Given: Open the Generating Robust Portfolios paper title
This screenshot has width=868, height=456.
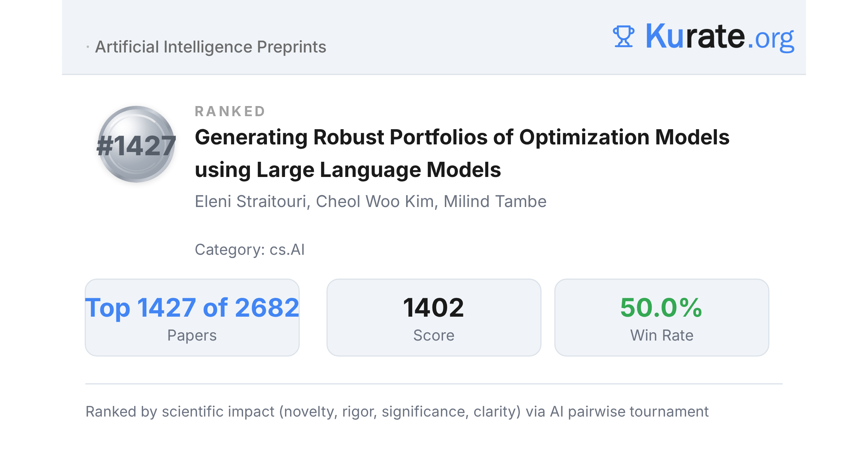Looking at the screenshot, I should [x=462, y=153].
